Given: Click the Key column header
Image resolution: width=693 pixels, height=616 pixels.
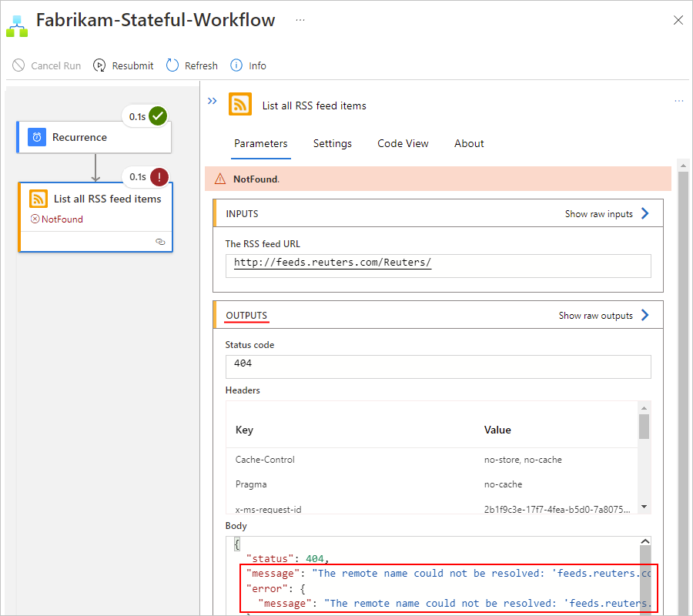Looking at the screenshot, I should point(244,430).
